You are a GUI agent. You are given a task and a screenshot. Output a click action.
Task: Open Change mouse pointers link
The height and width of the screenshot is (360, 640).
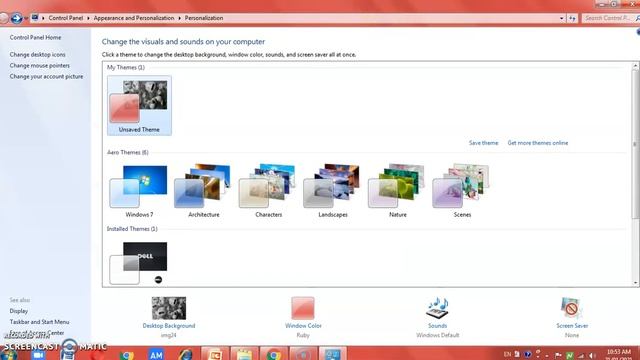coord(40,65)
